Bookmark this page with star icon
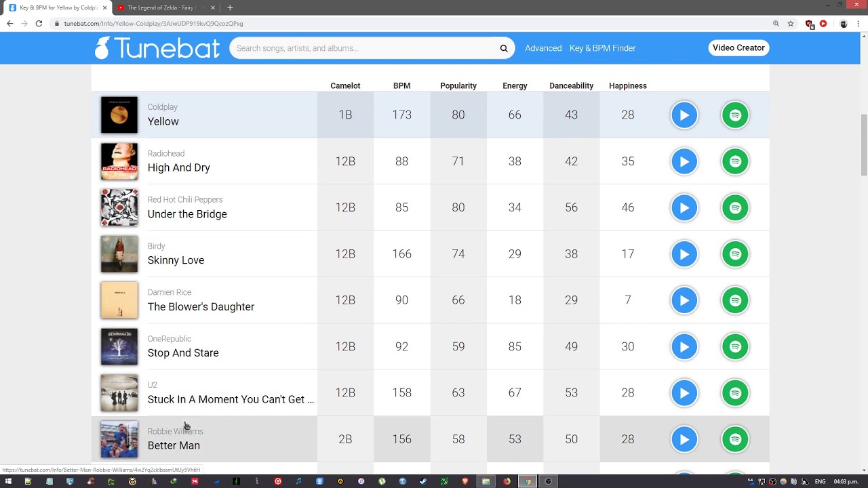The height and width of the screenshot is (488, 868). 791,23
